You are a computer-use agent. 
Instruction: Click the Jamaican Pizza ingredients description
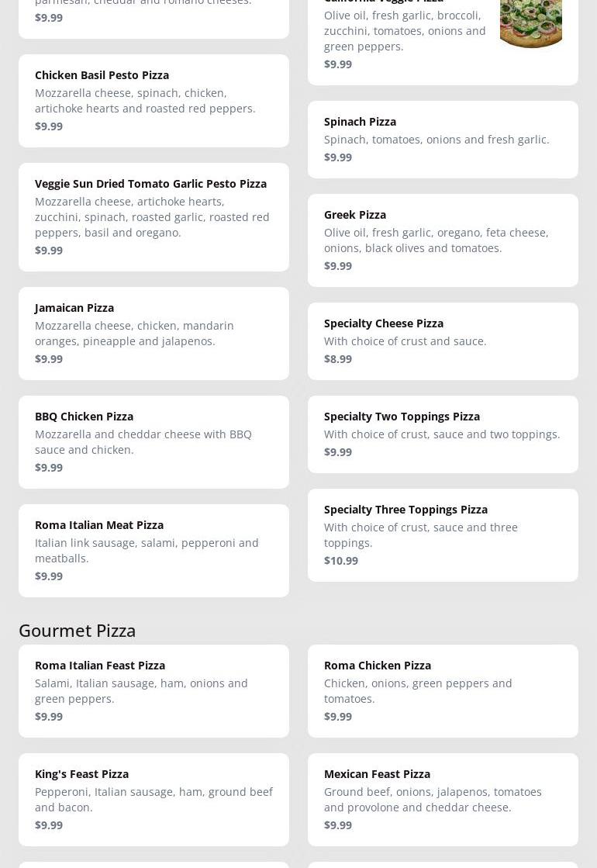pos(134,334)
